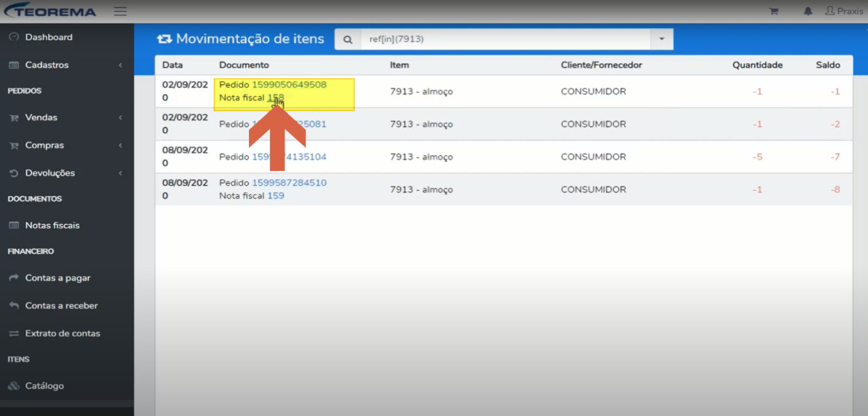Open the Pedido link ending in 25081
This screenshot has width=868, height=416.
289,125
